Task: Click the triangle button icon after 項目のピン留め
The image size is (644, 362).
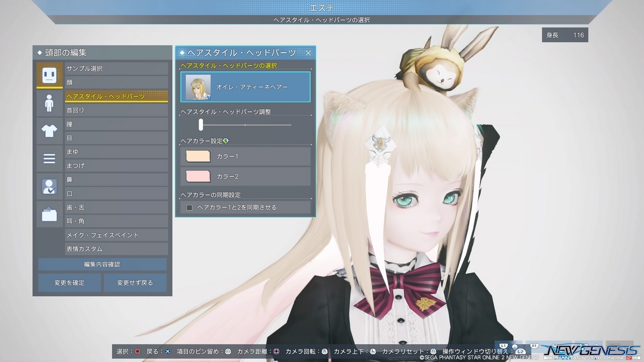Action: click(228, 352)
